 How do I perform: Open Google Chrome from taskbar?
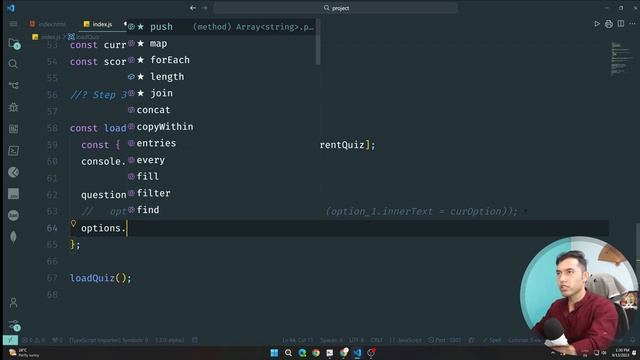point(316,353)
